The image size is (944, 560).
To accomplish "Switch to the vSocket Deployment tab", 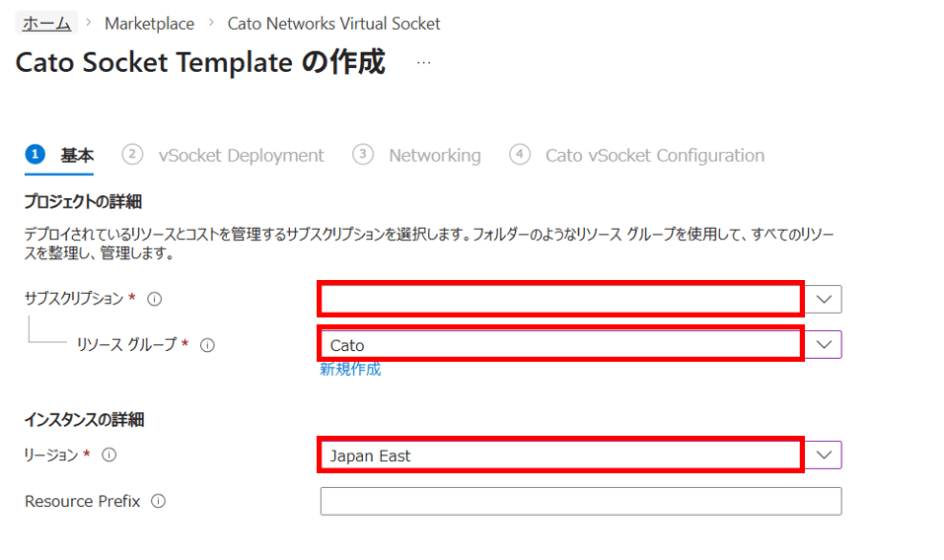I will [x=241, y=156].
